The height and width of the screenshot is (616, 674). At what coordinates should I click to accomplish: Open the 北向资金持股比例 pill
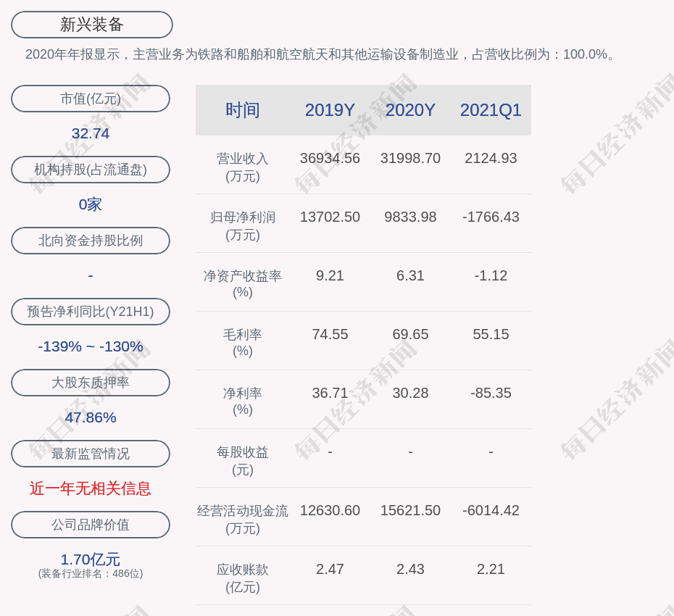(91, 241)
